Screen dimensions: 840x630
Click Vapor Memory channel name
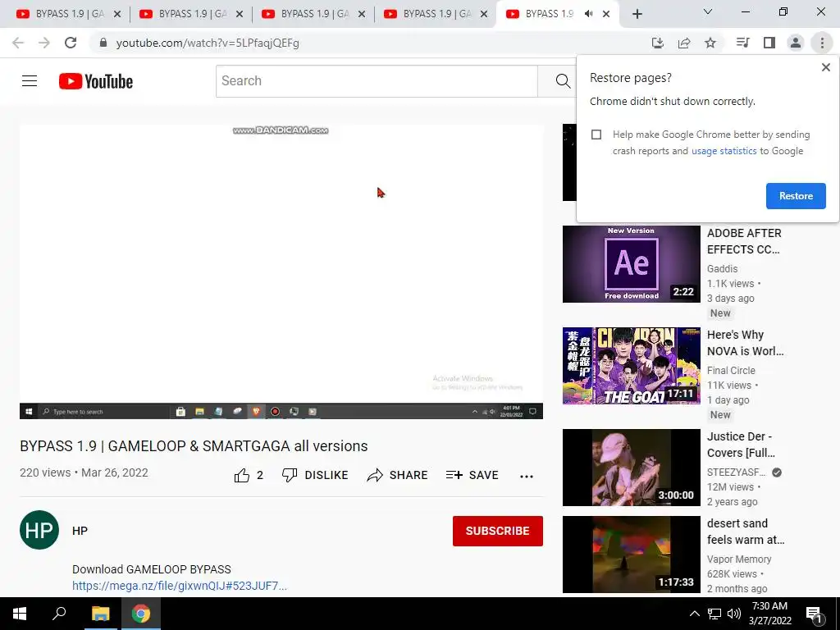[739, 559]
